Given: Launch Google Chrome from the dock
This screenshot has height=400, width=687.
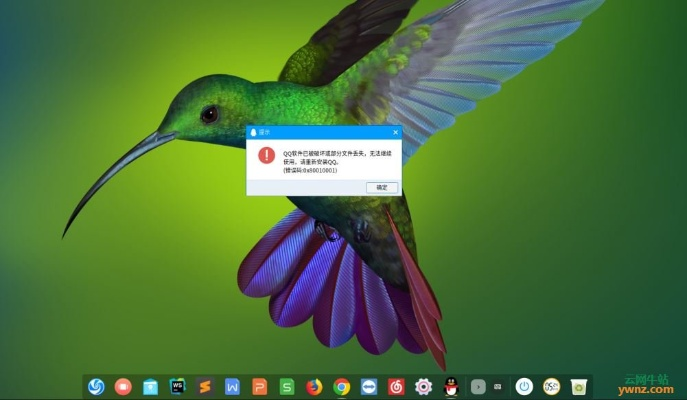Looking at the screenshot, I should click(341, 386).
